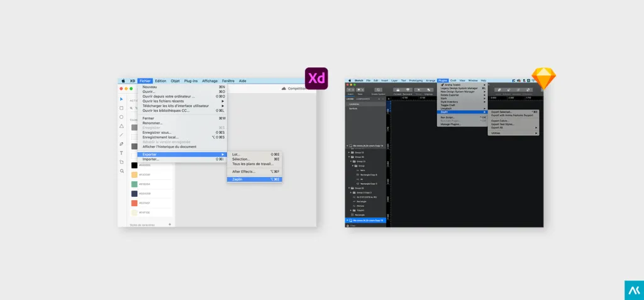Choose Tous les plans de travail…
Image resolution: width=644 pixels, height=300 pixels.
[x=255, y=164]
